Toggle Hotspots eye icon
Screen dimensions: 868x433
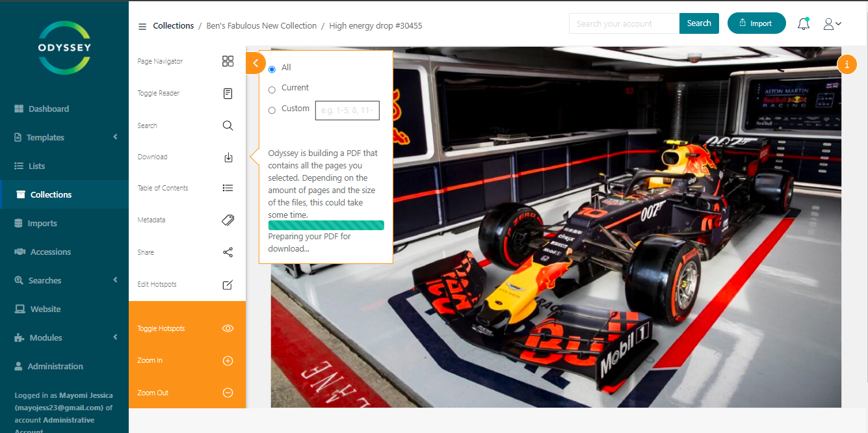pos(228,328)
